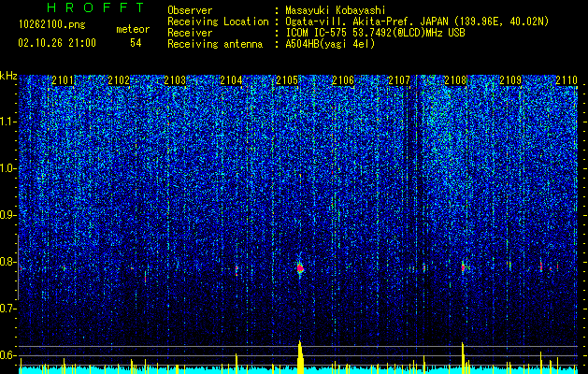
Task: Click the 0.7 frequency axis label
Action: tap(8, 309)
